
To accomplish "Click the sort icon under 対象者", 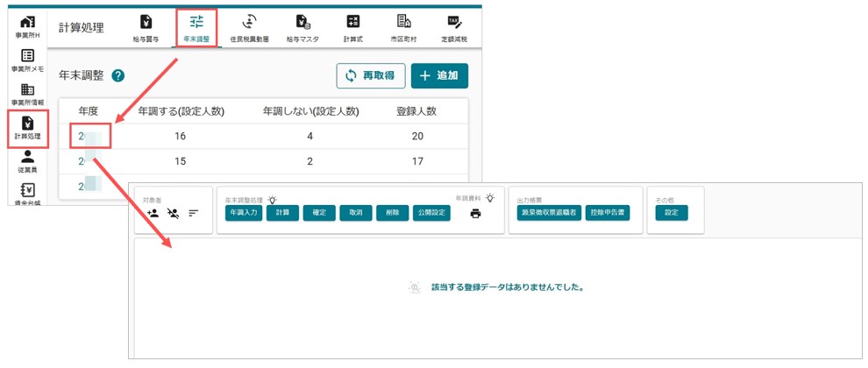I will [x=193, y=213].
